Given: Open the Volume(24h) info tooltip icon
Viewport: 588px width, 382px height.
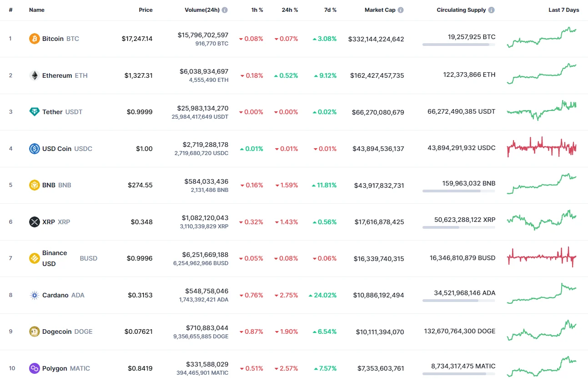Looking at the screenshot, I should point(224,10).
